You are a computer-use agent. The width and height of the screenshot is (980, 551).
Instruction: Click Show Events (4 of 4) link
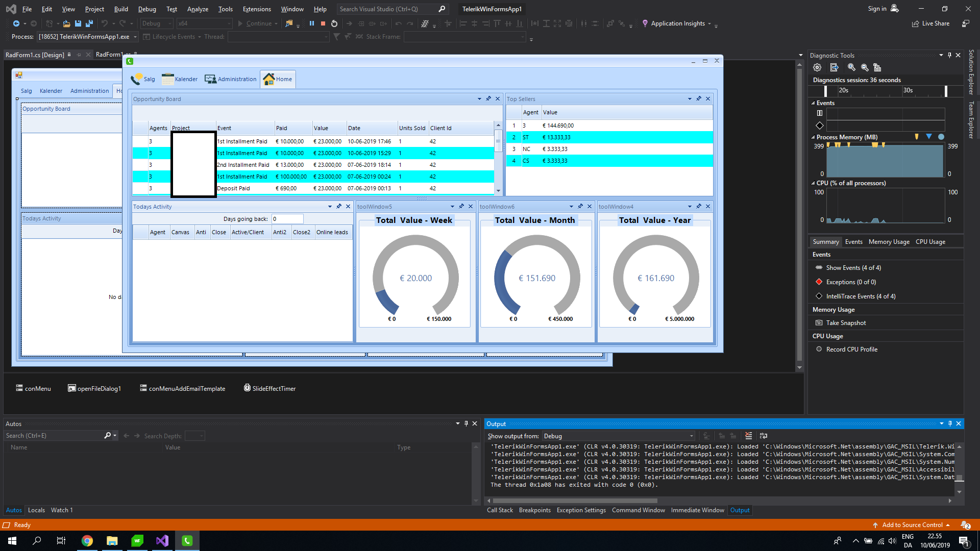(x=853, y=268)
